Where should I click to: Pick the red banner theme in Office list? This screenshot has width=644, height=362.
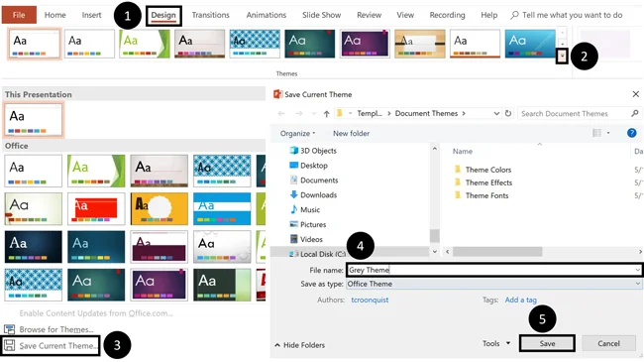(96, 208)
